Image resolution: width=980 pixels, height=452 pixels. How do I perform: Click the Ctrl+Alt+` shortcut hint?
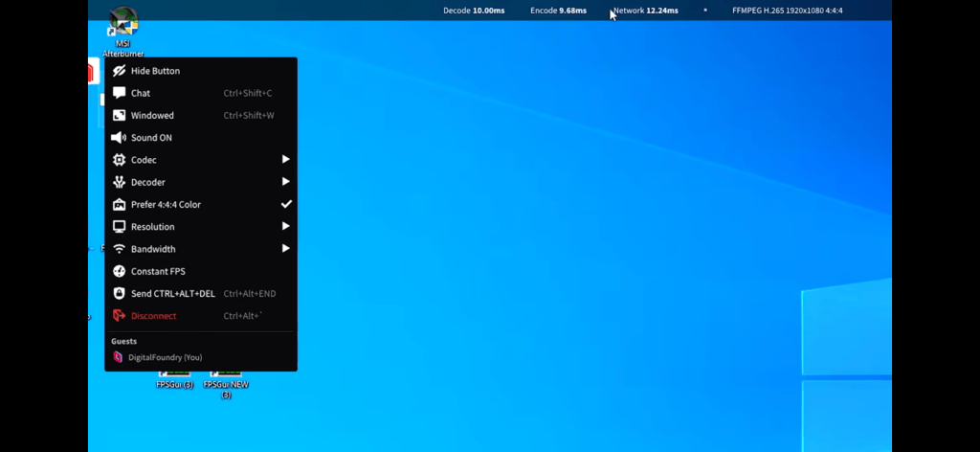pos(242,316)
